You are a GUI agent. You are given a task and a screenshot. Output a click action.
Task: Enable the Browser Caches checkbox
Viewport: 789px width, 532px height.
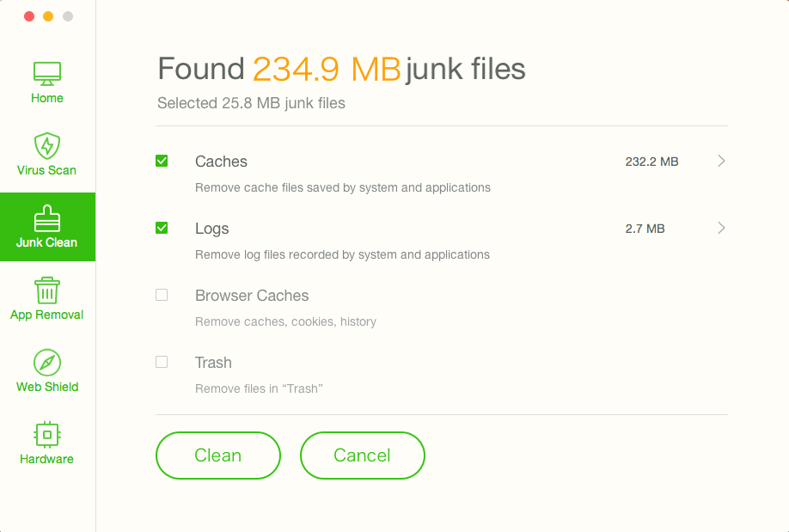point(162,295)
